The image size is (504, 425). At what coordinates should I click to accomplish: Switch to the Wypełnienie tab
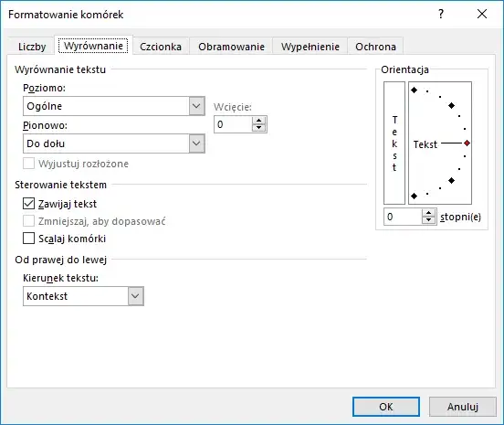310,47
